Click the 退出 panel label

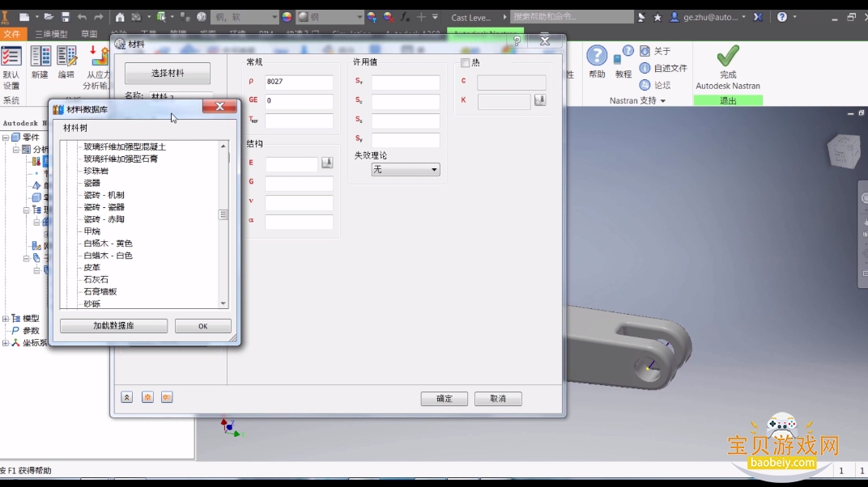click(728, 100)
